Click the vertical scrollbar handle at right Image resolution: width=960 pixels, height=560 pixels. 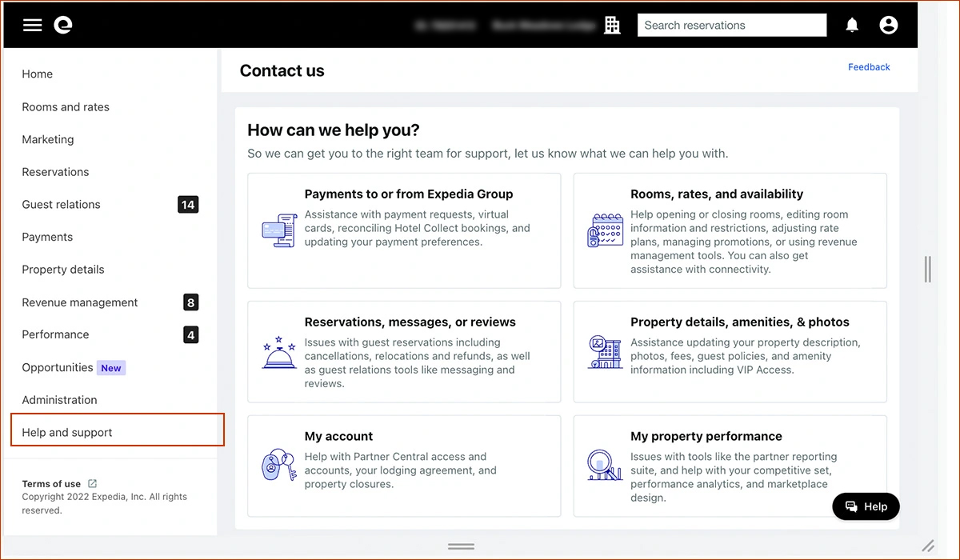click(928, 270)
